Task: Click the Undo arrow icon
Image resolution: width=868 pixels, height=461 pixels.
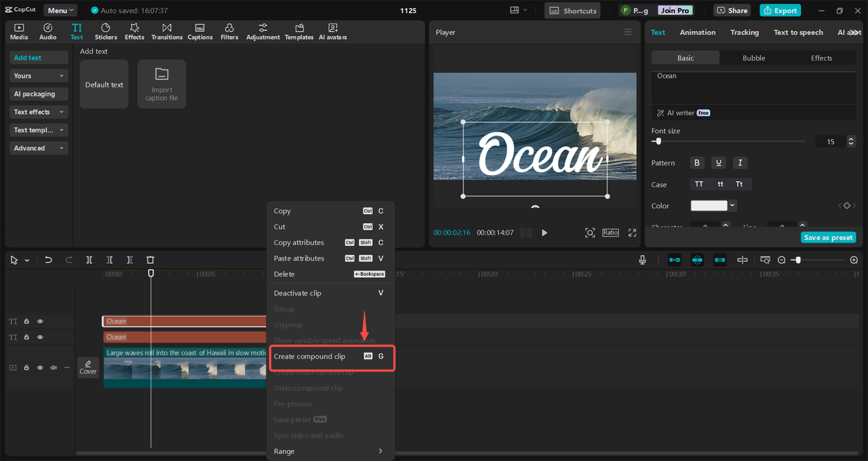Action: [48, 260]
